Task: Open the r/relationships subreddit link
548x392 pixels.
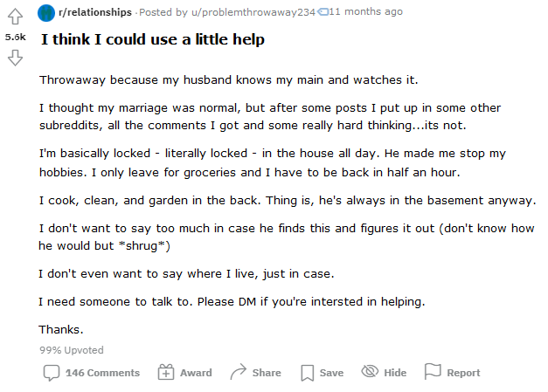Action: coord(94,12)
